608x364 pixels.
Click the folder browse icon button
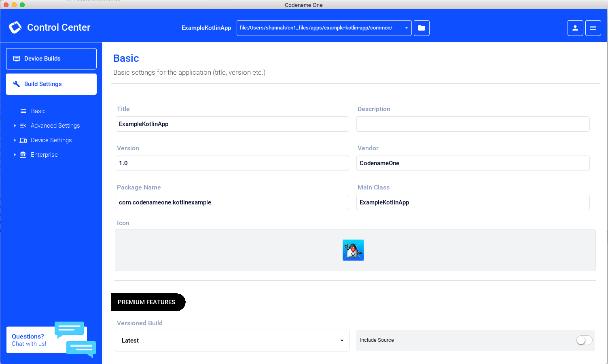point(422,28)
